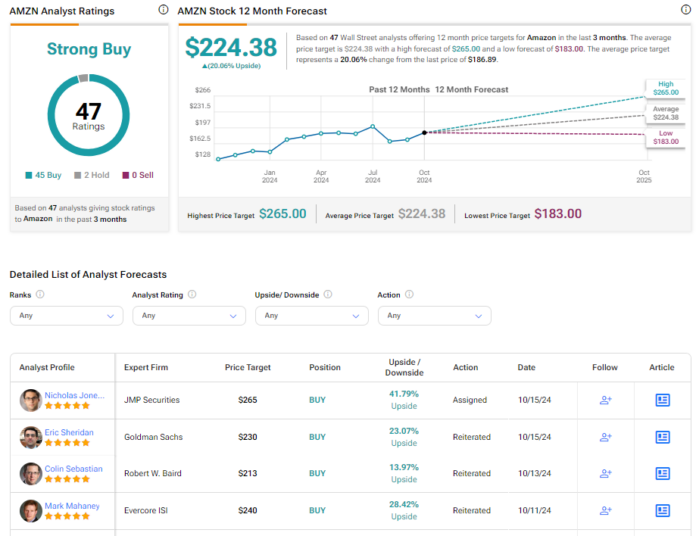Sort table by Price Target column header
Viewport: 696px width, 536px height.
pos(247,367)
